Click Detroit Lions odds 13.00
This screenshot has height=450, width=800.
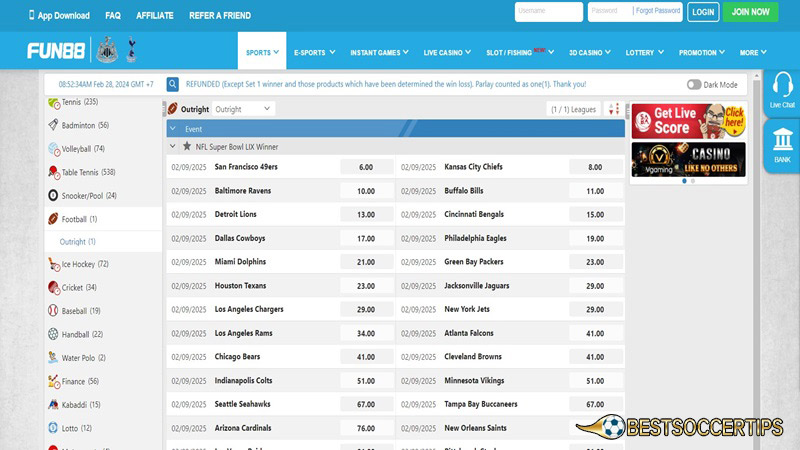point(366,215)
